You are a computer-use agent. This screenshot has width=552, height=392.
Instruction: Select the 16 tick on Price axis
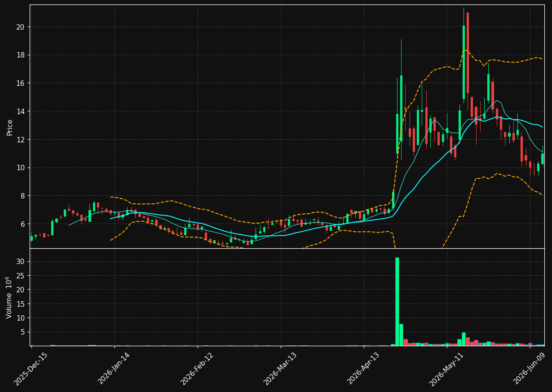point(20,83)
